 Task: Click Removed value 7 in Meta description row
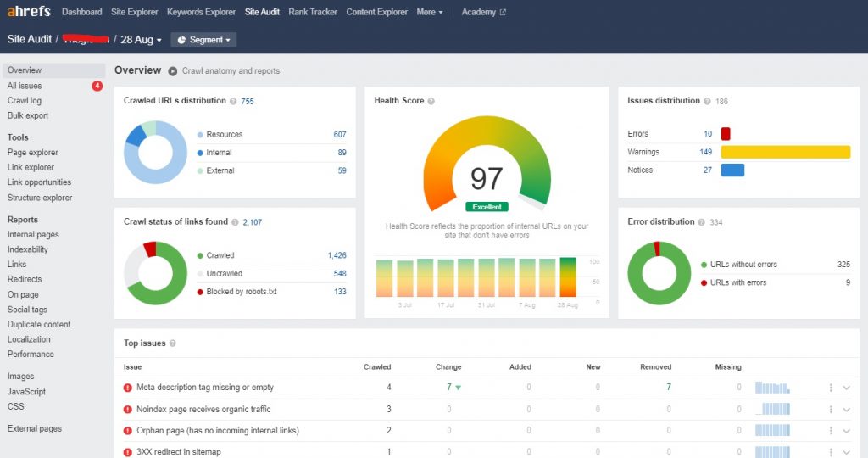pos(669,387)
